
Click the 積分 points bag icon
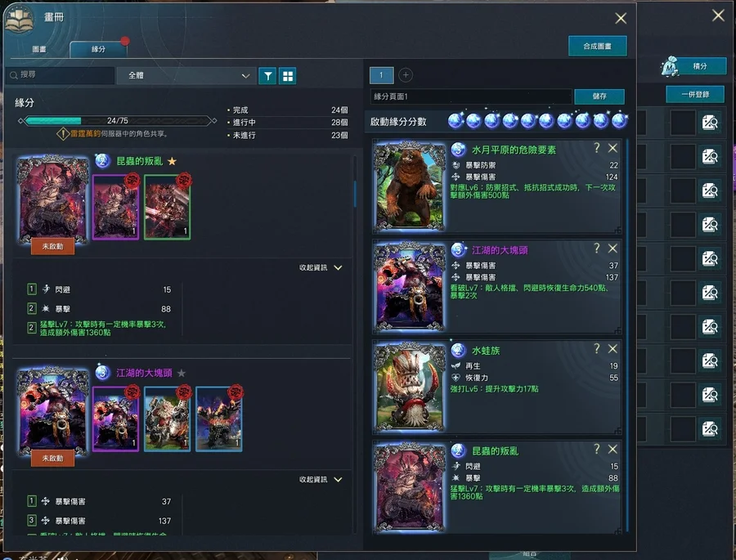[669, 67]
